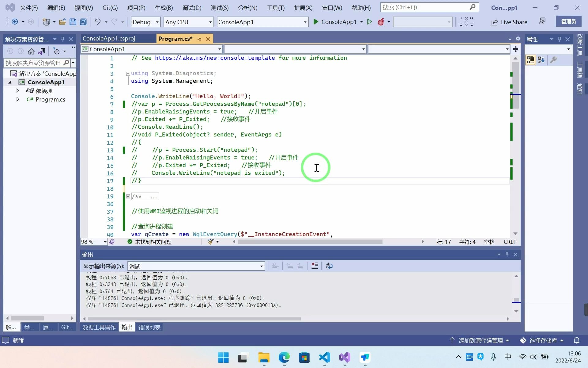
Task: Collapse the using block at line 3
Action: 128,74
